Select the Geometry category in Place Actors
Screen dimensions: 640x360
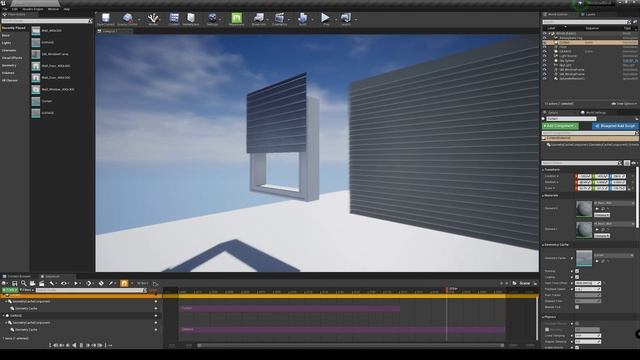click(9, 65)
